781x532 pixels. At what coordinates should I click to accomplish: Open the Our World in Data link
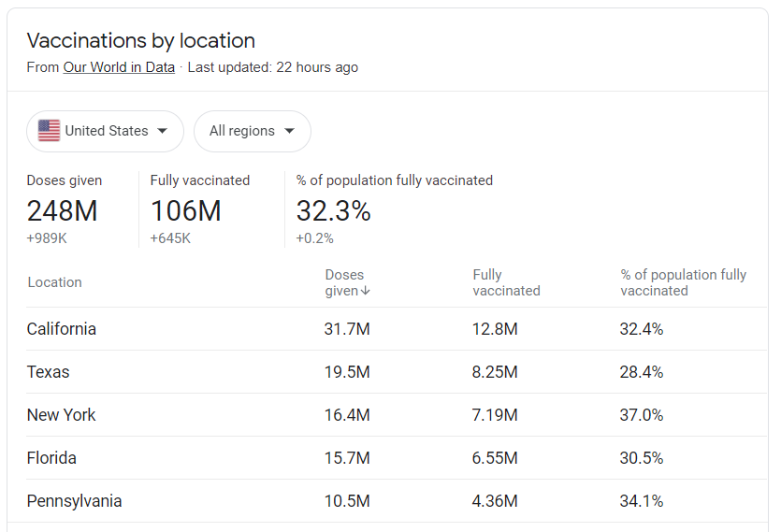(119, 67)
